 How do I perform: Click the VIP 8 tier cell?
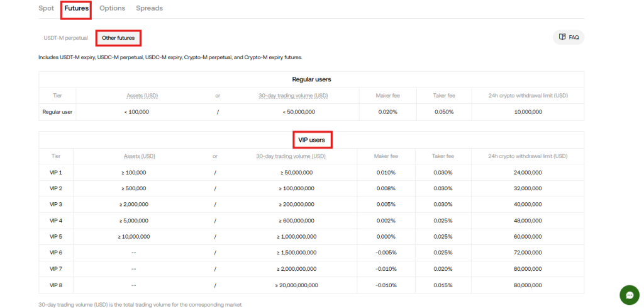[x=56, y=285]
